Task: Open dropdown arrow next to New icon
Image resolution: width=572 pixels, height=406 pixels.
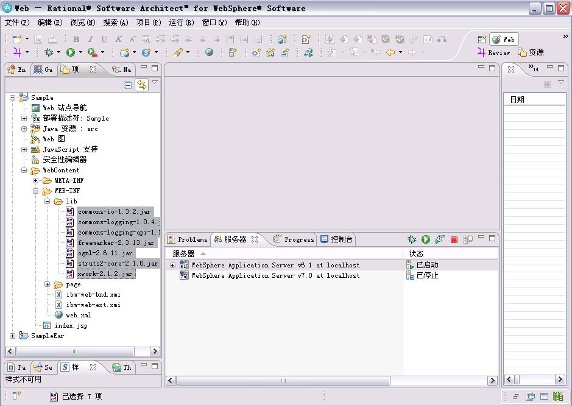Action: pyautogui.click(x=27, y=39)
